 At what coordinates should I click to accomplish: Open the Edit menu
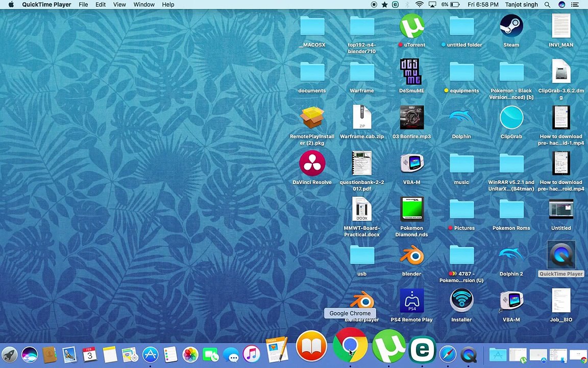click(101, 5)
